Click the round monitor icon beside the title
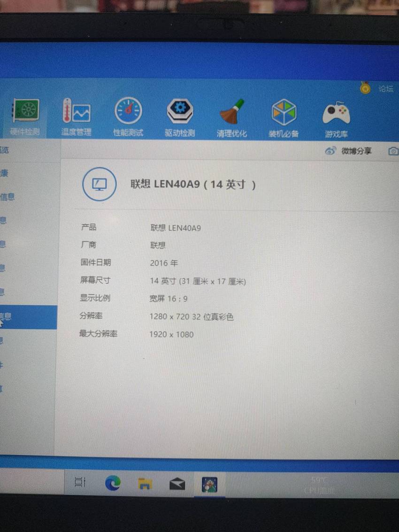 [100, 184]
